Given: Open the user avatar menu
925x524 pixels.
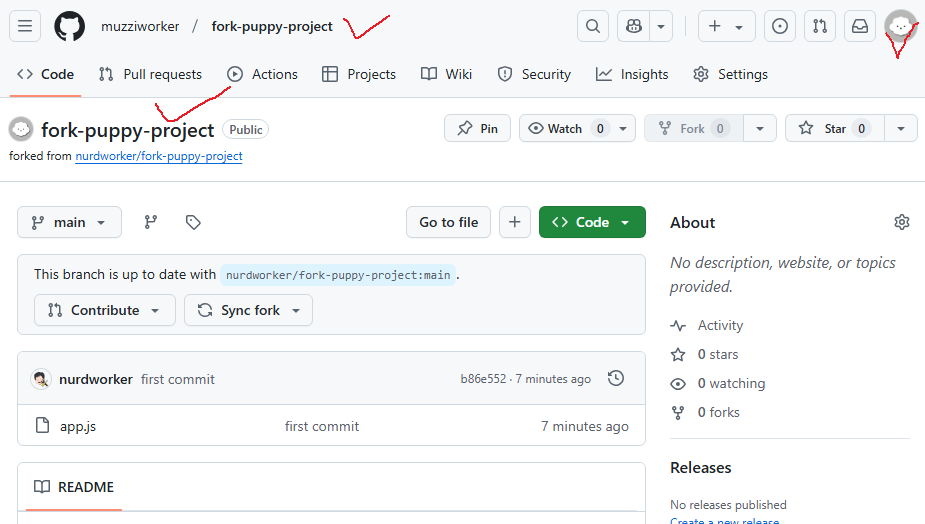Looking at the screenshot, I should [900, 26].
